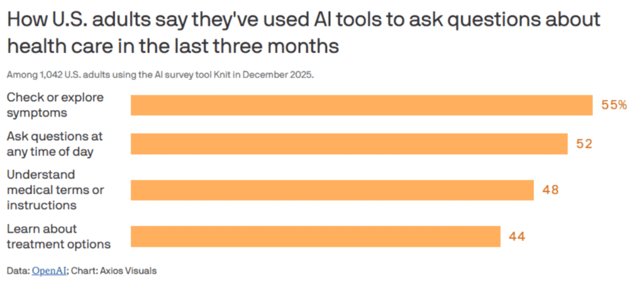Click the 'Data:' source label
Screen dimensions: 644x283
tap(18, 271)
